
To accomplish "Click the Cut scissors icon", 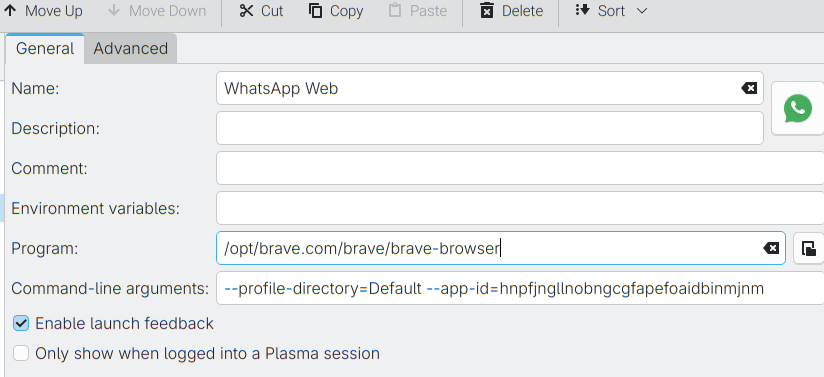I will point(246,11).
